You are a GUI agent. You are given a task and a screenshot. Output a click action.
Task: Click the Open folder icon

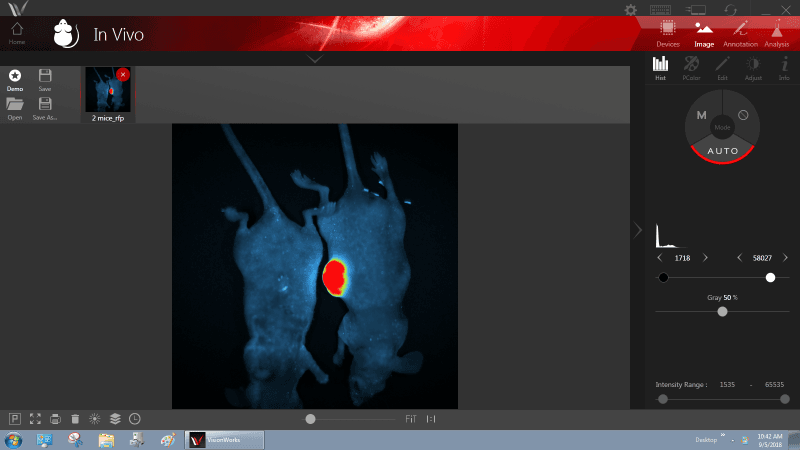pos(15,108)
